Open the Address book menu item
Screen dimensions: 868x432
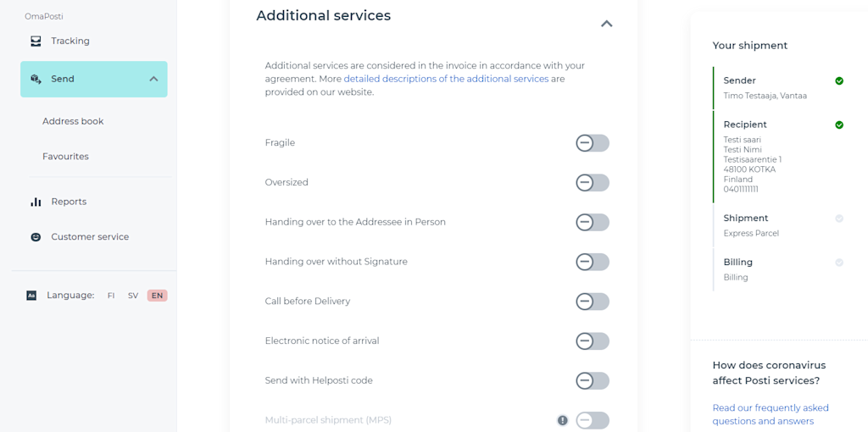click(73, 121)
